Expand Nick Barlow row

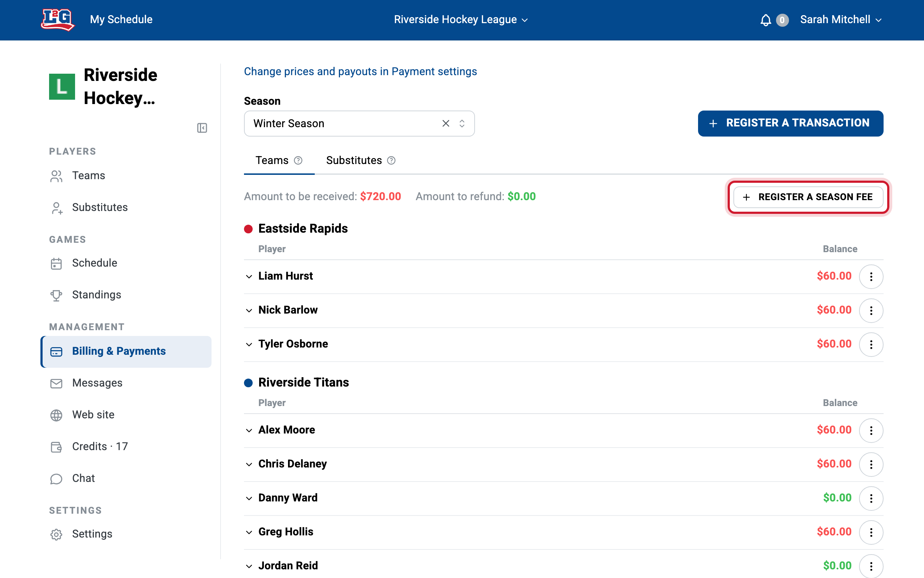point(249,310)
